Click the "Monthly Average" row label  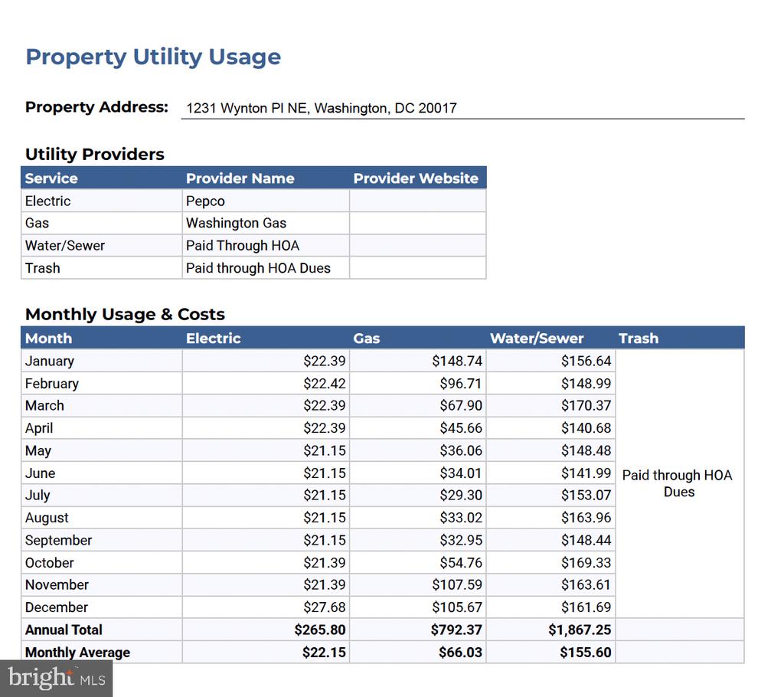tap(77, 653)
